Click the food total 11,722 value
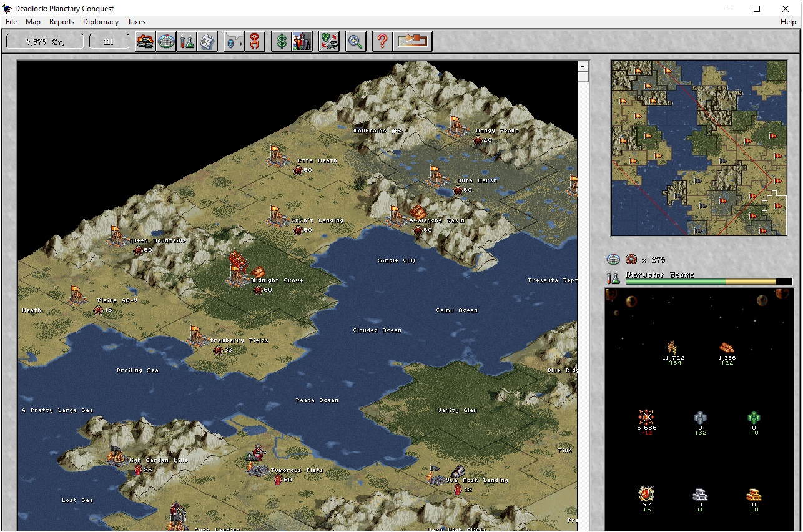 (x=673, y=358)
